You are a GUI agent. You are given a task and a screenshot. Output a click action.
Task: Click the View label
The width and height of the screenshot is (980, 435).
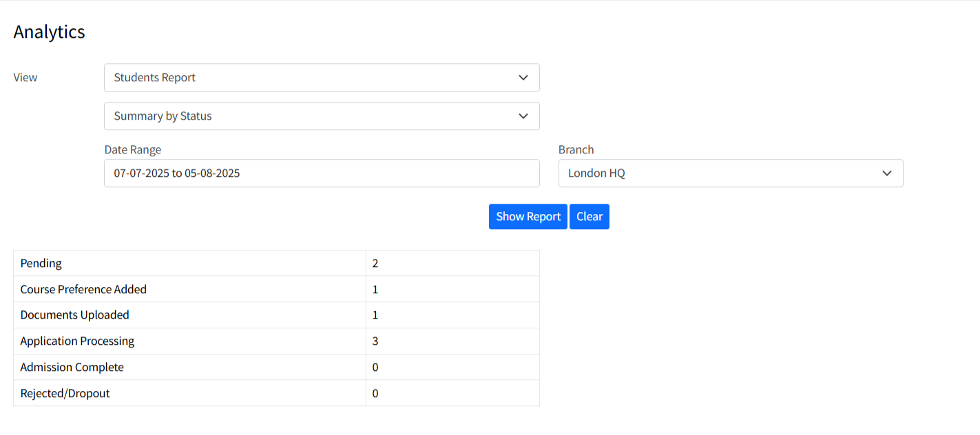[25, 78]
